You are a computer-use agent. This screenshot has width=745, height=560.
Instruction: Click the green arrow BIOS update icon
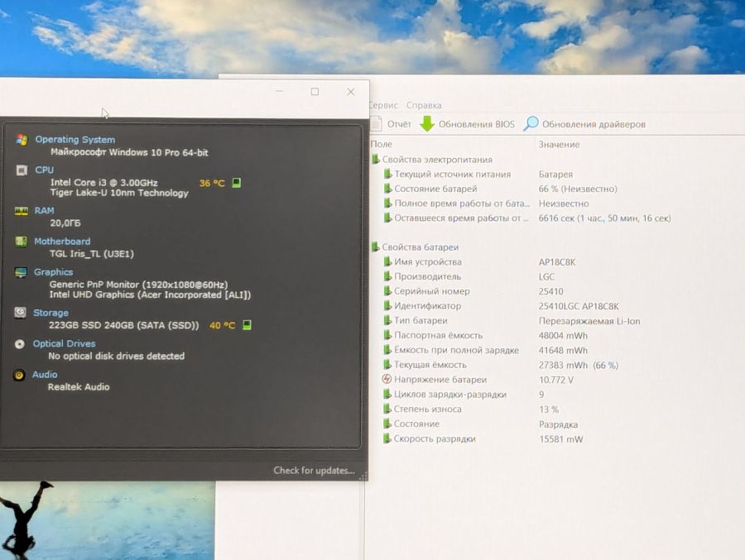click(x=426, y=123)
